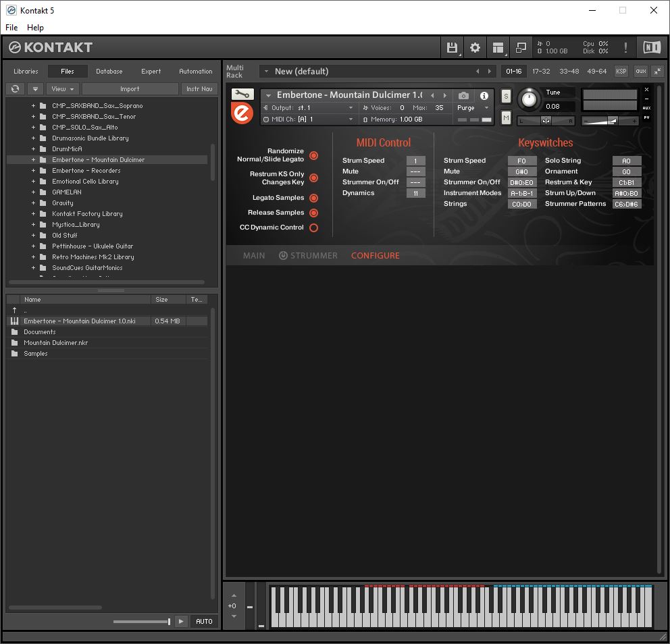The height and width of the screenshot is (644, 670).
Task: Refresh the file browser view
Action: pyautogui.click(x=16, y=89)
